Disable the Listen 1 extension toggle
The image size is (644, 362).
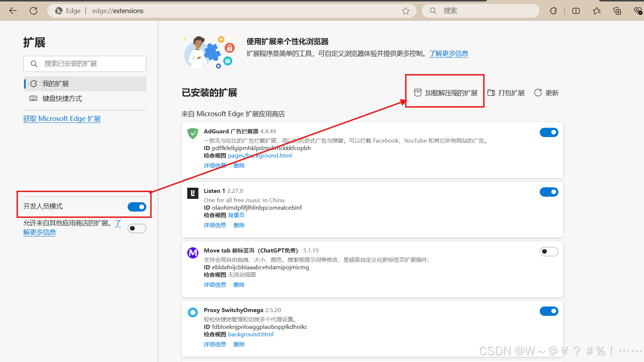tap(549, 192)
